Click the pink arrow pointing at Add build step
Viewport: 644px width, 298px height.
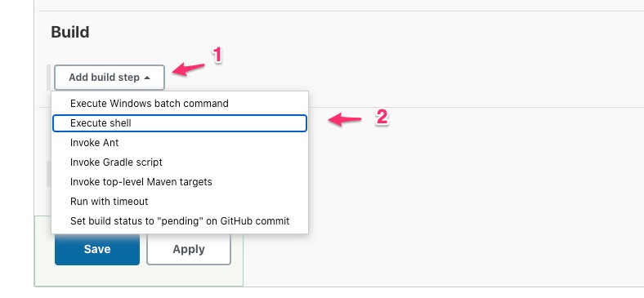(x=188, y=69)
